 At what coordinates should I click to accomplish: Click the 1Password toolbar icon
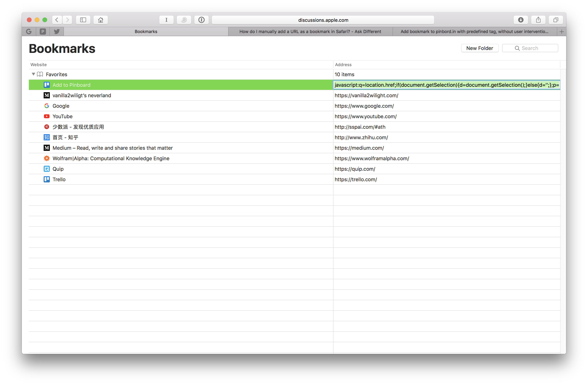tap(201, 20)
